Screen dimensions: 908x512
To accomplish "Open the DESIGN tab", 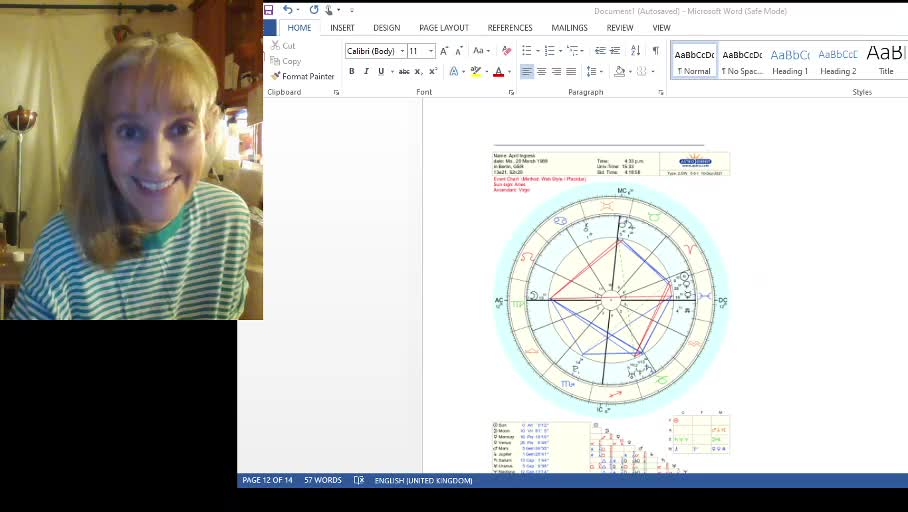I will click(x=386, y=27).
